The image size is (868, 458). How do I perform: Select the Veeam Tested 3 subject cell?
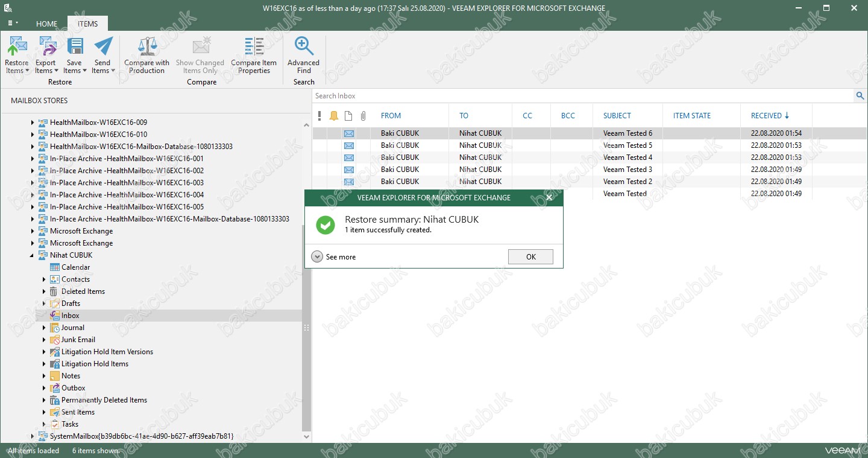point(627,170)
